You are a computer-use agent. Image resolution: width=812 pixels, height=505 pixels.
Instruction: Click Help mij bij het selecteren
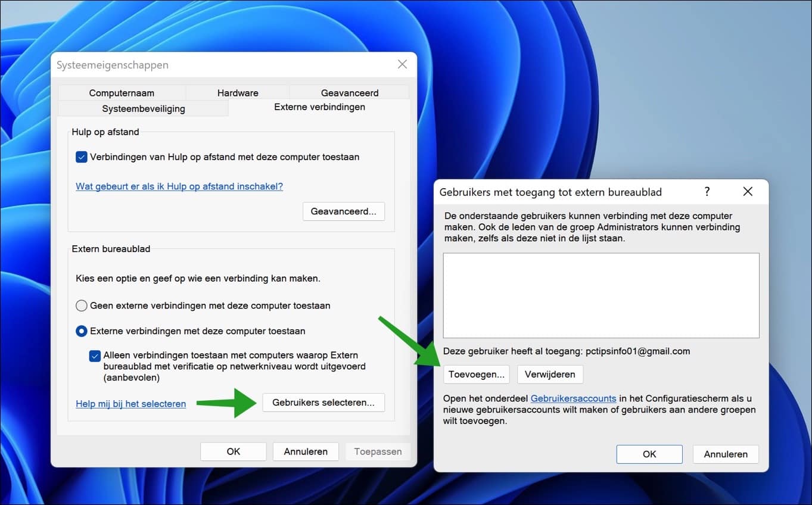130,403
